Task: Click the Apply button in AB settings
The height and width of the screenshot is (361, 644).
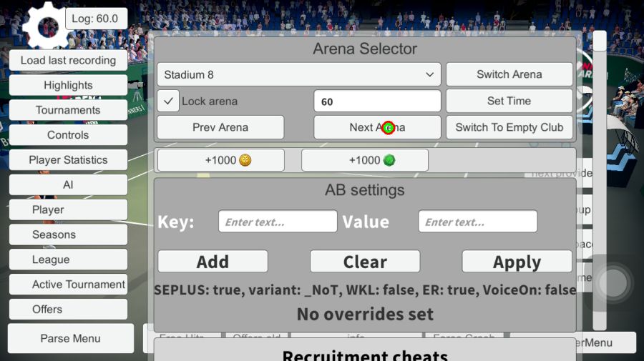Action: coord(517,262)
